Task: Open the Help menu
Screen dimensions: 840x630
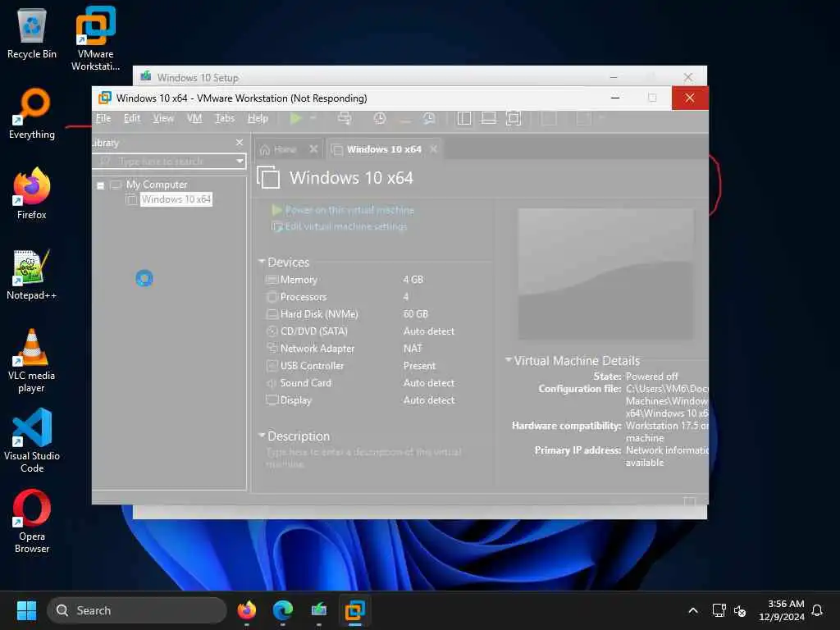Action: (258, 118)
